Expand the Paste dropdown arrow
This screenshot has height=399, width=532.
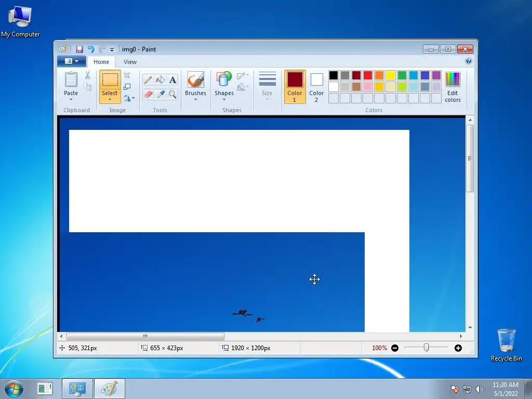tap(71, 100)
